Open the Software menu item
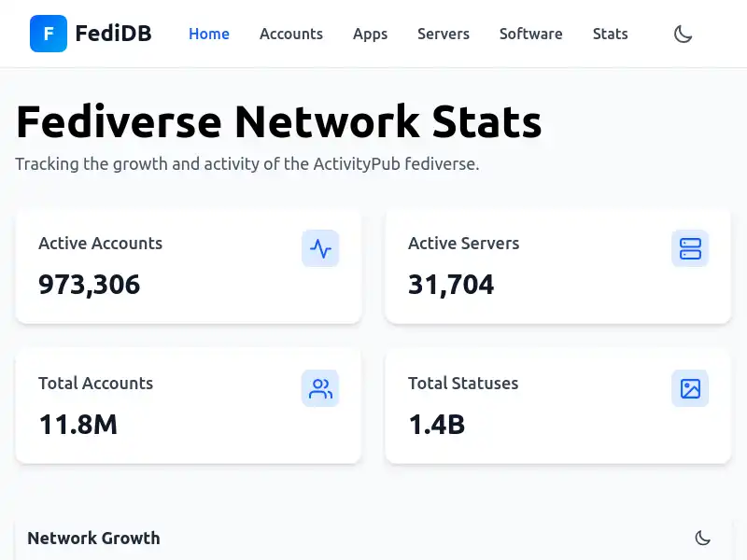This screenshot has height=560, width=747. [x=530, y=34]
